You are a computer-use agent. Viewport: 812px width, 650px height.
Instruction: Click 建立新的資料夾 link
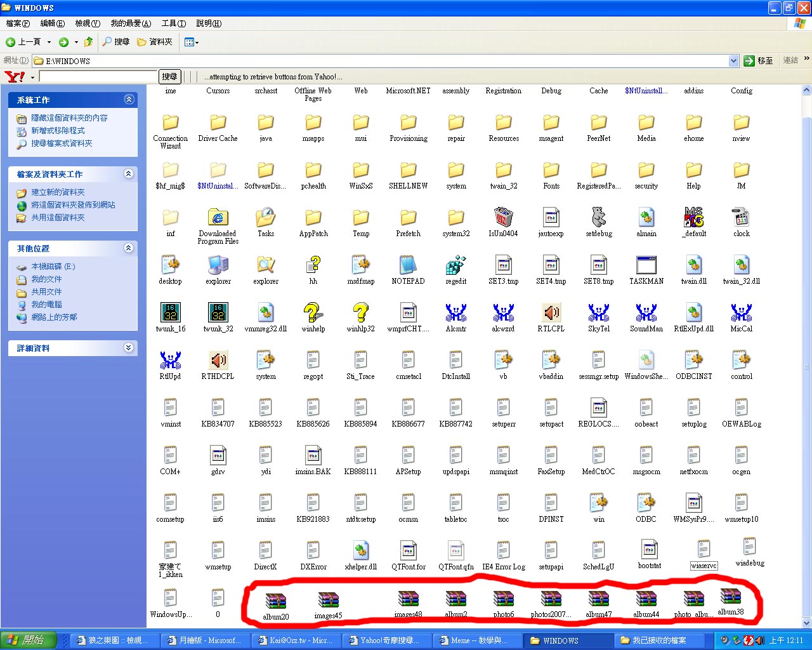point(58,192)
